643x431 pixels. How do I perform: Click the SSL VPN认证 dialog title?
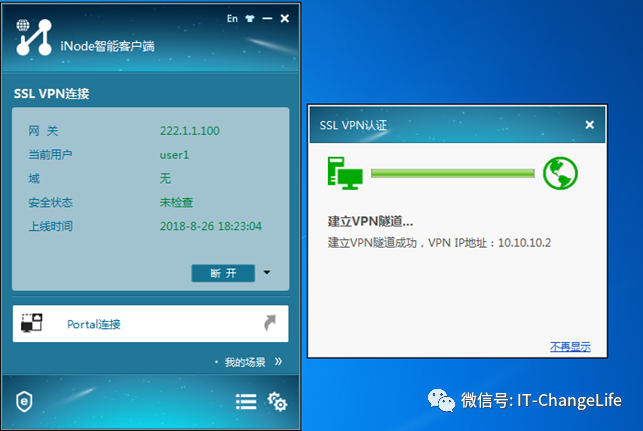pos(353,125)
